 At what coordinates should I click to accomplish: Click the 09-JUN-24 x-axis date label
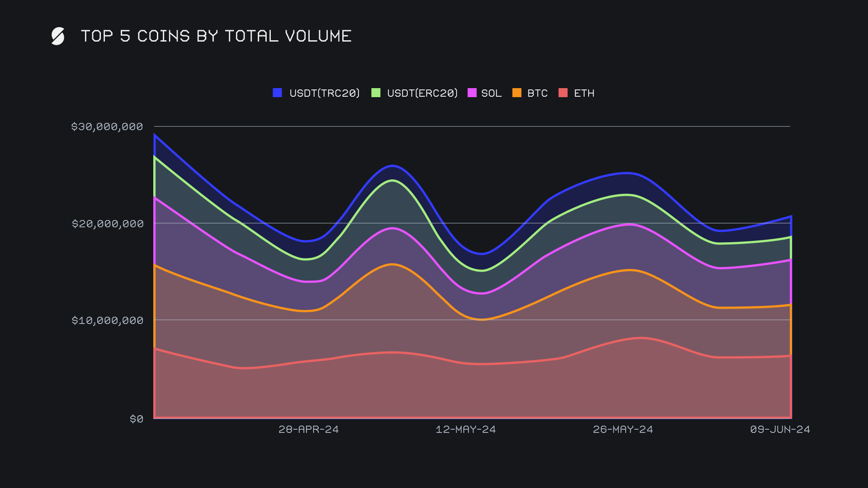click(x=780, y=429)
